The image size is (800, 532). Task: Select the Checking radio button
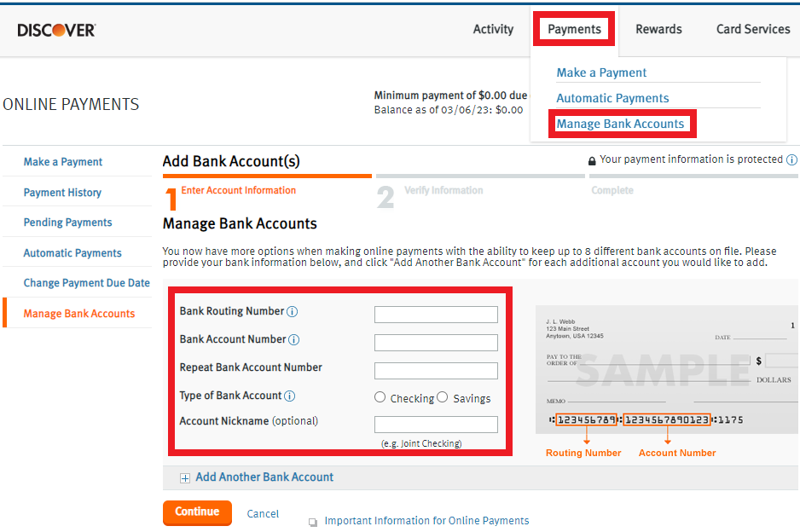pos(380,396)
